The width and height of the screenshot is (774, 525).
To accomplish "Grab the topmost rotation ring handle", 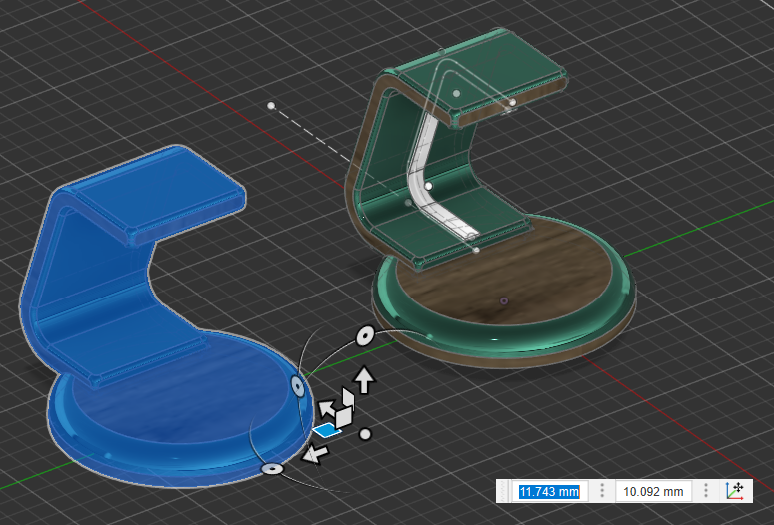I will (x=365, y=336).
